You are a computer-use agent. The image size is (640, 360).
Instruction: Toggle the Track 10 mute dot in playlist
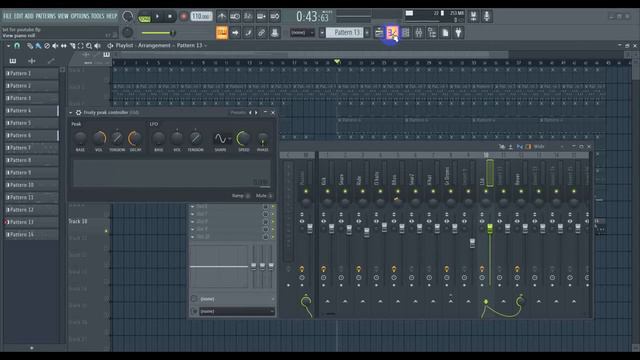coord(106,231)
